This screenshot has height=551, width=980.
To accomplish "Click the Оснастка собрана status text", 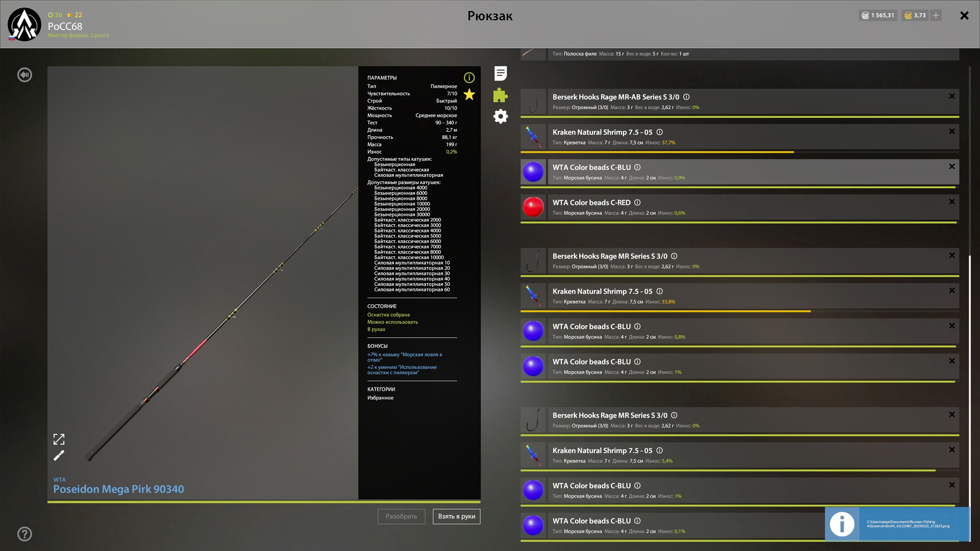I will (389, 315).
